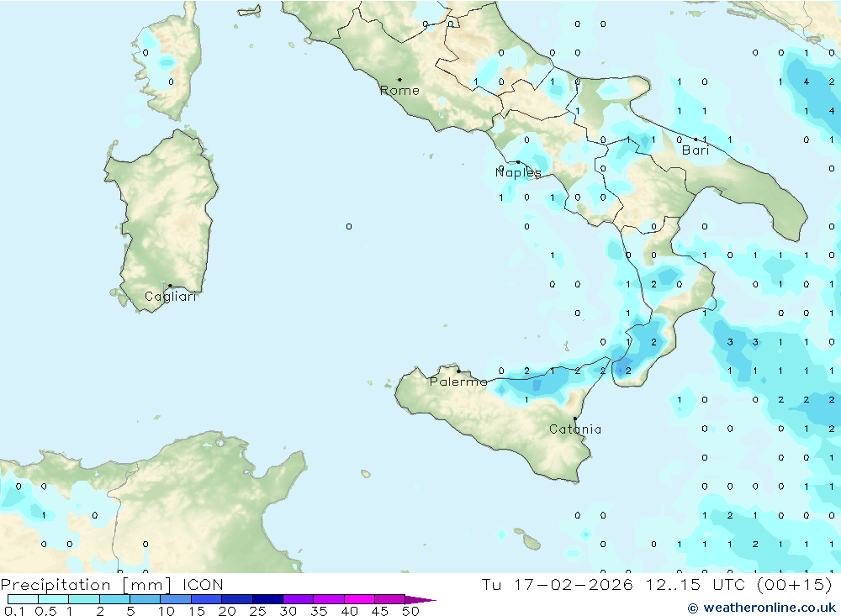Click the Naples city label
Viewport: 841px width, 616px height.
pos(518,172)
